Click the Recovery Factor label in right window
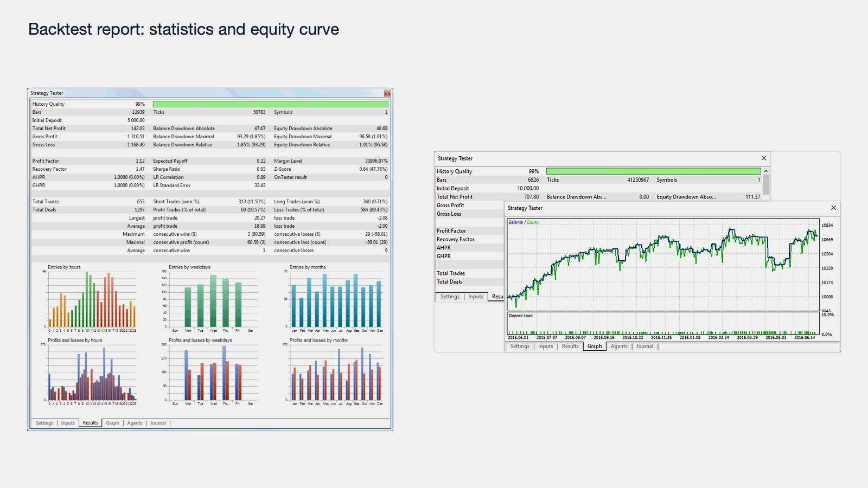The width and height of the screenshot is (868, 488). pyautogui.click(x=456, y=240)
